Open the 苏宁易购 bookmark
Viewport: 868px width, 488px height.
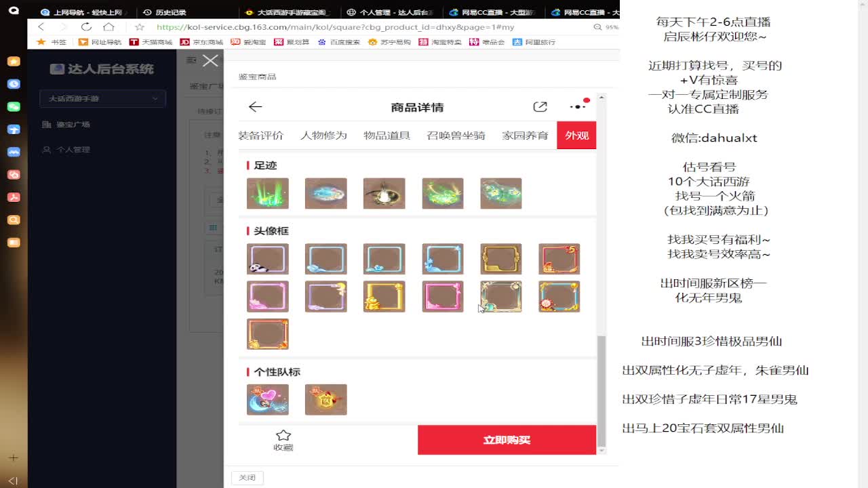(390, 42)
